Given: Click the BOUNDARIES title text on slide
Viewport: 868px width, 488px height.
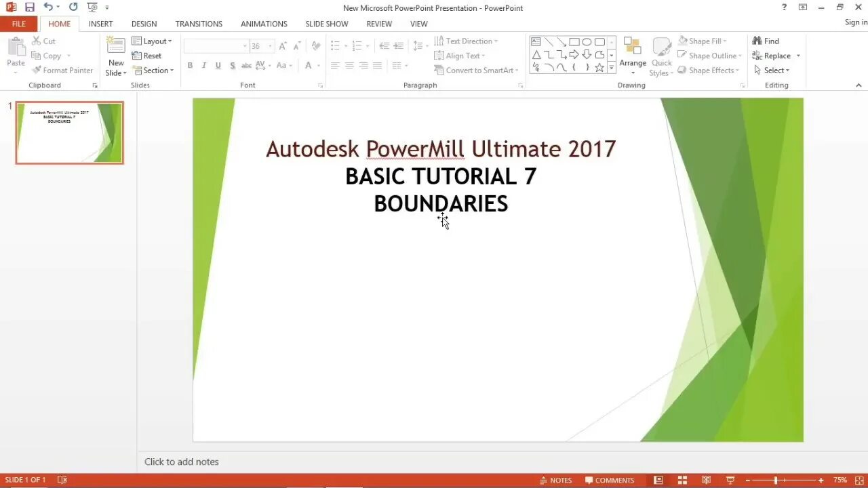Looking at the screenshot, I should tap(441, 203).
